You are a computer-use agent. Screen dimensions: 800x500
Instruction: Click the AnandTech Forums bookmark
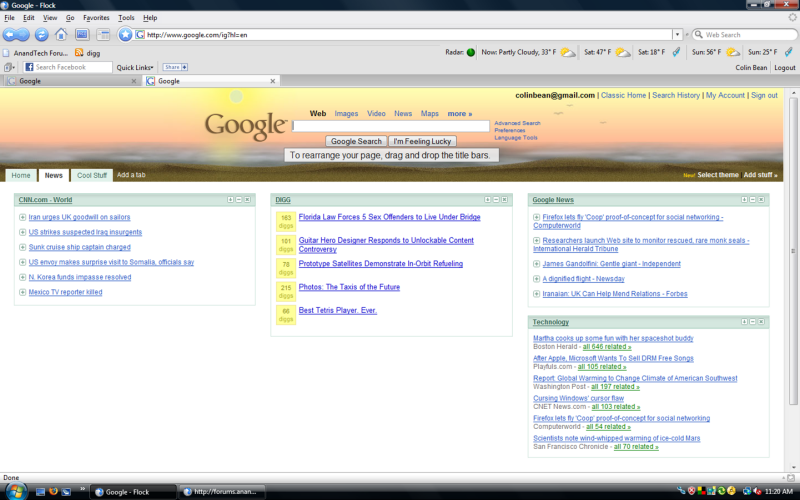[35, 53]
